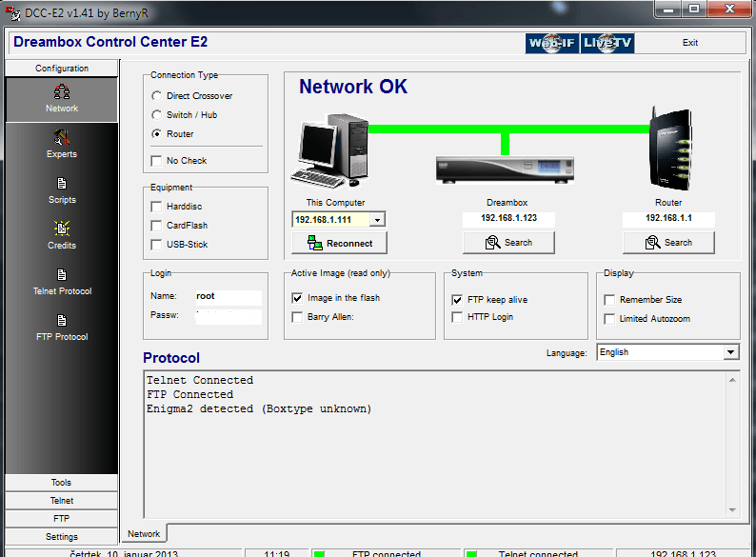The image size is (756, 557).
Task: Open the Language dropdown
Action: pyautogui.click(x=730, y=352)
